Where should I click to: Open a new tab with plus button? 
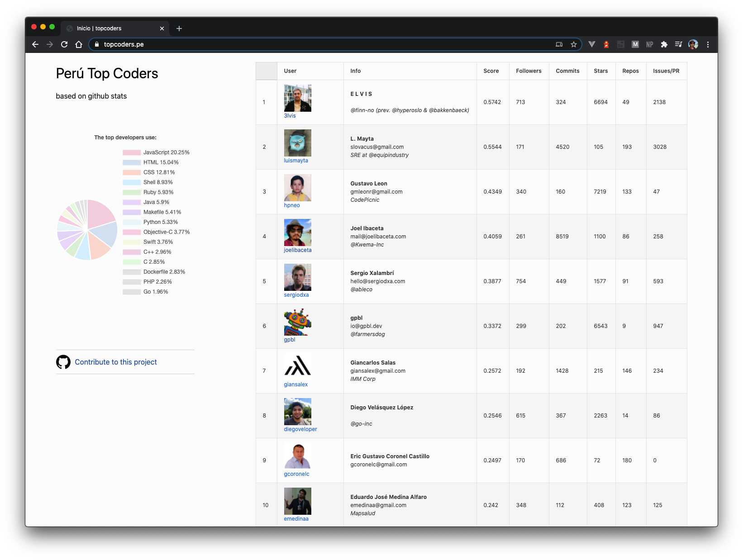[179, 28]
